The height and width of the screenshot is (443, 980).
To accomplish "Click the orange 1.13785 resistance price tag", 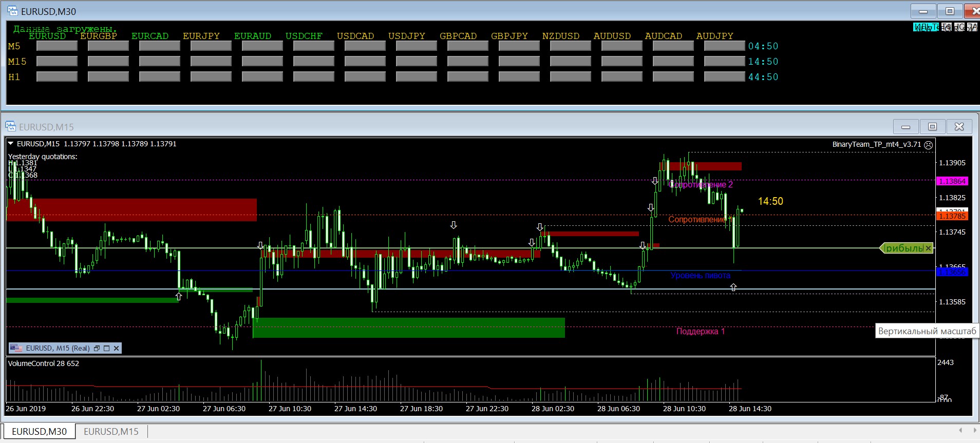I will pos(952,217).
